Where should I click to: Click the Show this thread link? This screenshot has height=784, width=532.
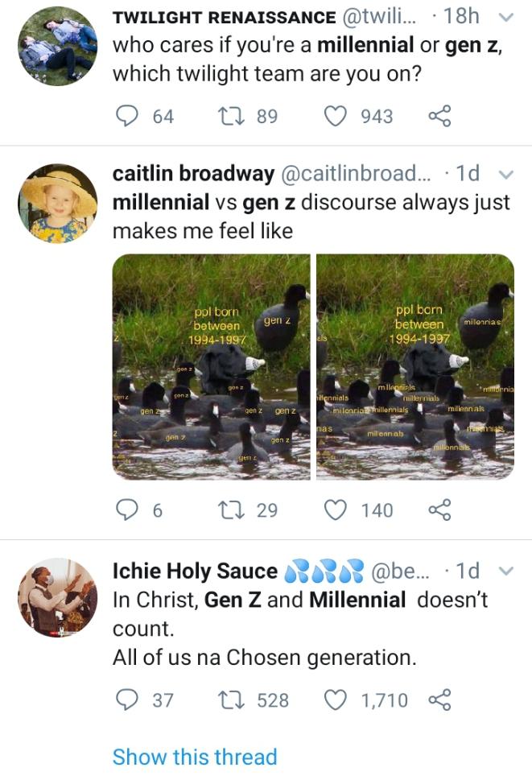[195, 757]
